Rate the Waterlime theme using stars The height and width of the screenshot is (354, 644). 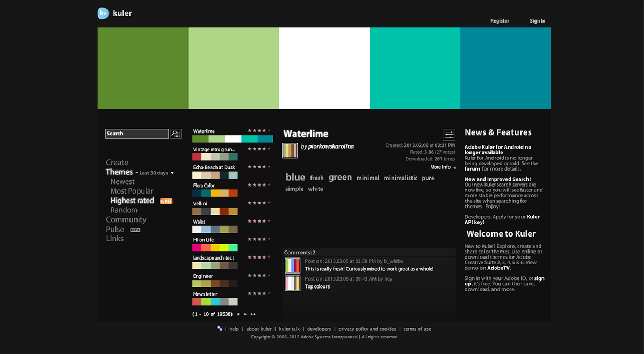coord(259,130)
